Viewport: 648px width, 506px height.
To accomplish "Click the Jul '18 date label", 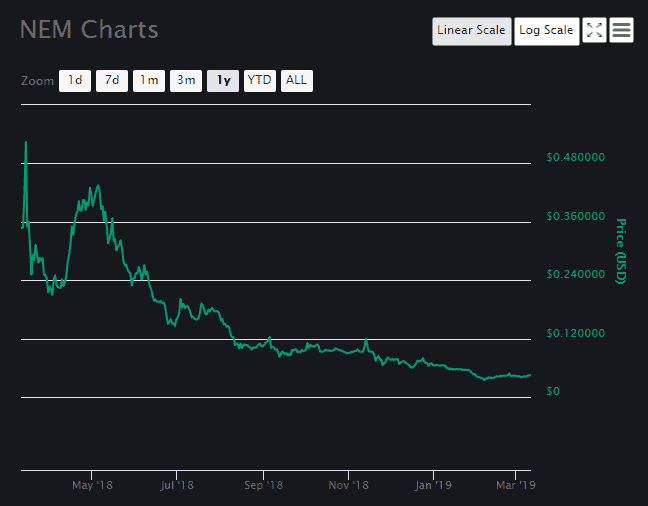I will (x=177, y=485).
